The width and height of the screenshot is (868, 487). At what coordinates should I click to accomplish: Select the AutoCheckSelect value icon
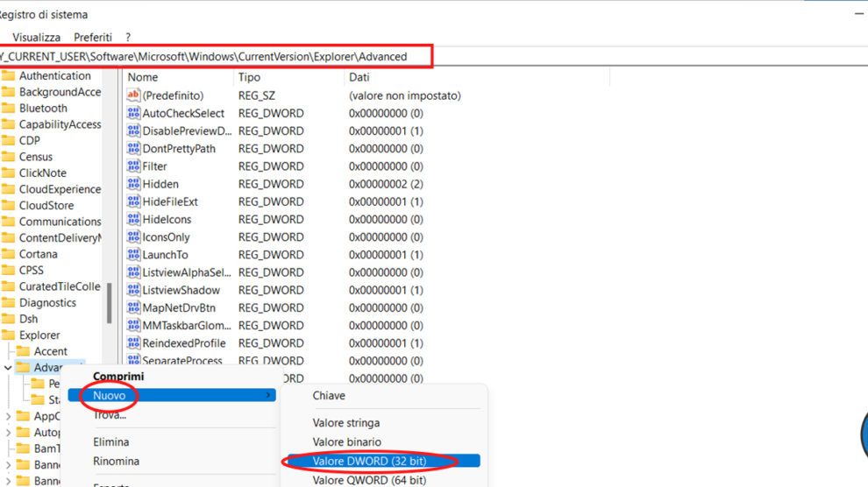pos(134,113)
